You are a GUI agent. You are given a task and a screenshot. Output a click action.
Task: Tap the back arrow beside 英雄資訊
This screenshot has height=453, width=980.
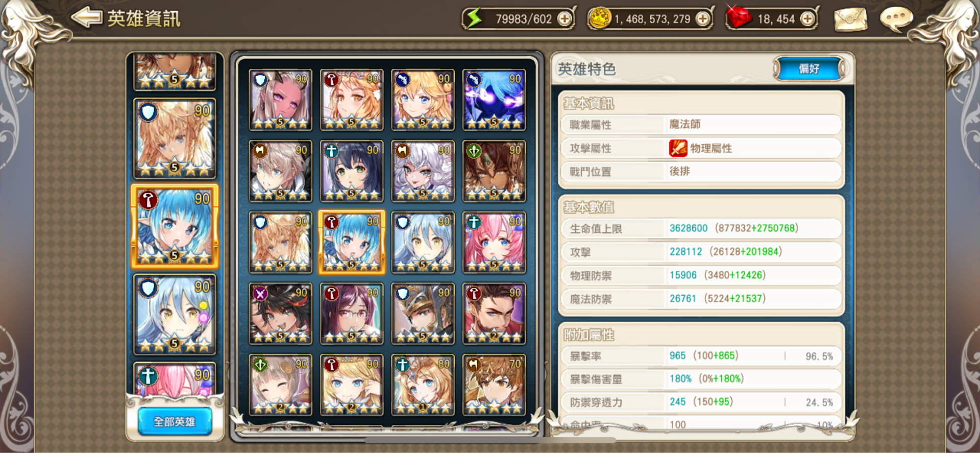pos(87,17)
